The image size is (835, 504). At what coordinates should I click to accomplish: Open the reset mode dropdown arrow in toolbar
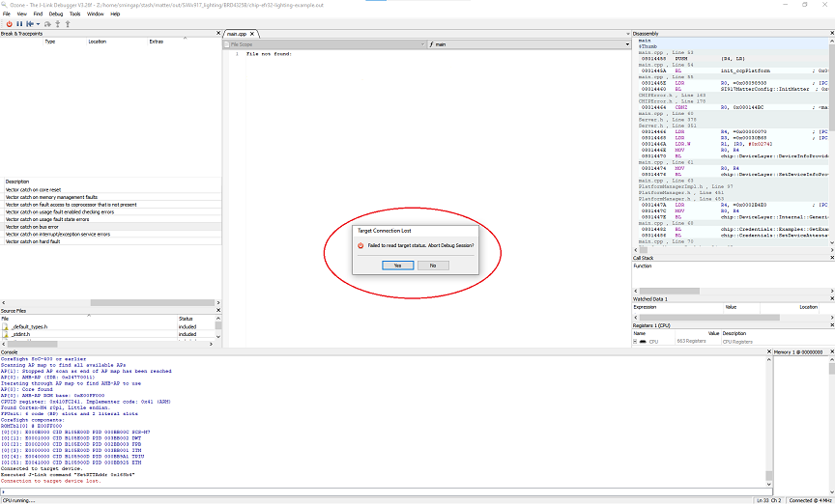pos(38,24)
